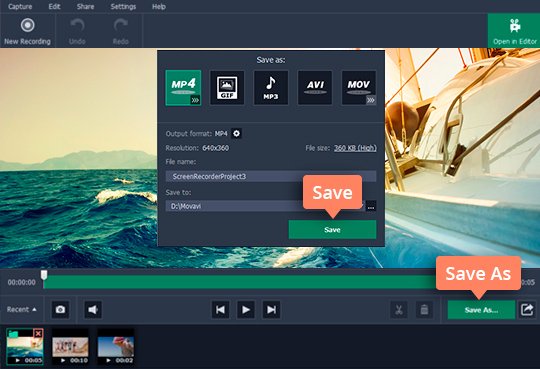The image size is (540, 369).
Task: Select MP4 output format
Action: point(183,88)
